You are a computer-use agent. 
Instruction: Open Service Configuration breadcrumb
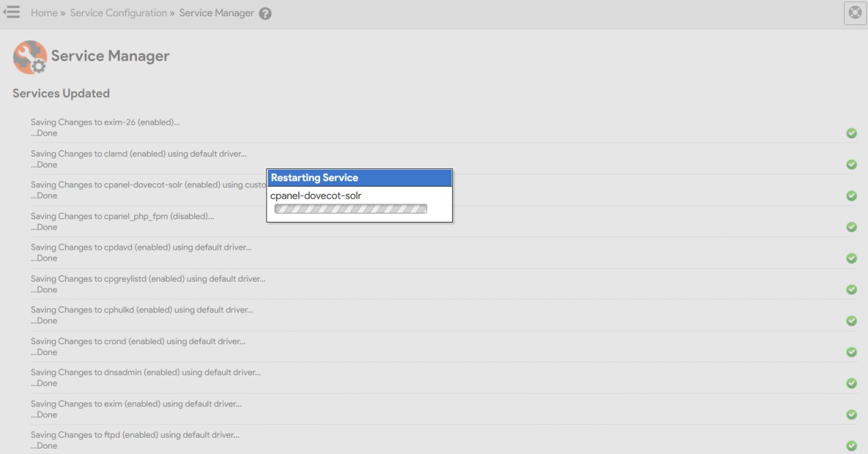click(x=118, y=13)
